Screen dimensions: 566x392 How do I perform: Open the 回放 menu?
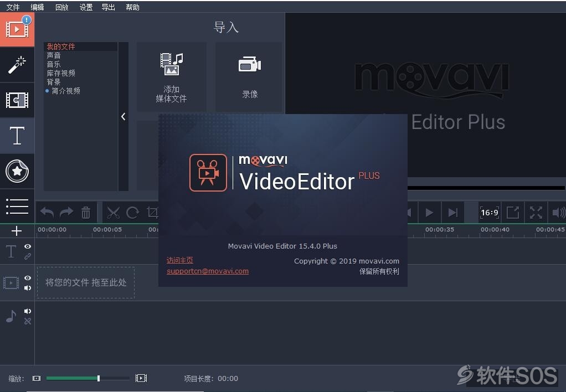pyautogui.click(x=61, y=7)
